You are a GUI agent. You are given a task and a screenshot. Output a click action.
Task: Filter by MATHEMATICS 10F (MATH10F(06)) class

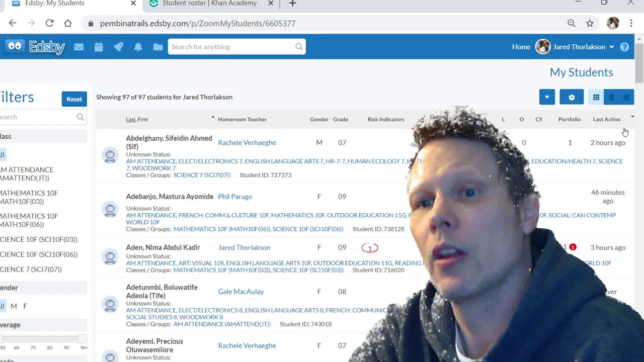click(29, 220)
